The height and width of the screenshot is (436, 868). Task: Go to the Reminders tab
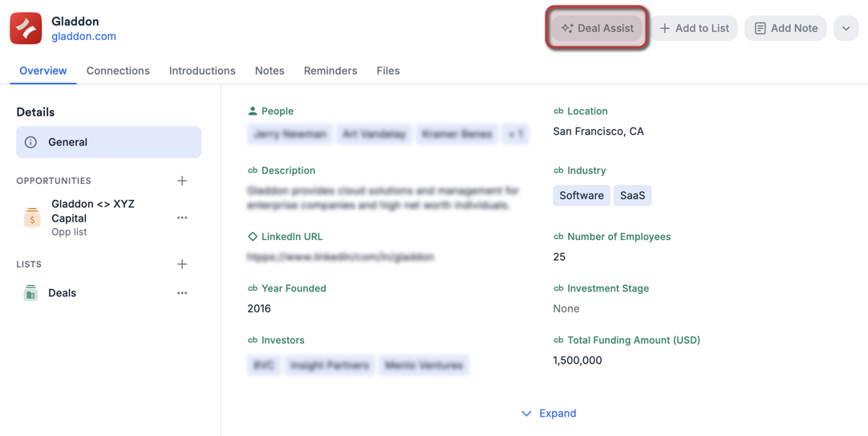pos(330,71)
